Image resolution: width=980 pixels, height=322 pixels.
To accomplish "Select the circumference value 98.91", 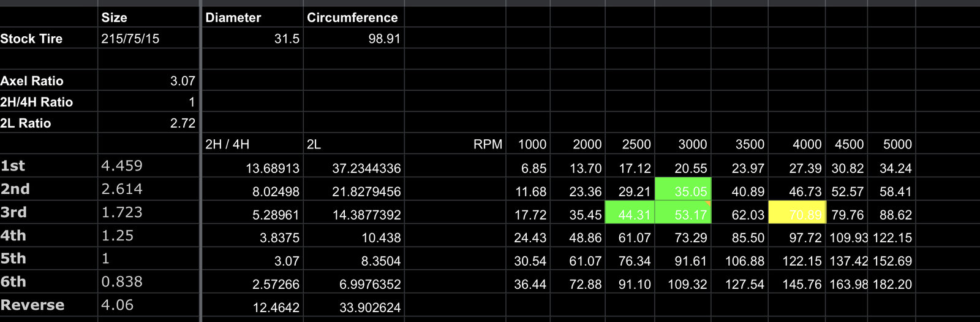I will pyautogui.click(x=353, y=39).
